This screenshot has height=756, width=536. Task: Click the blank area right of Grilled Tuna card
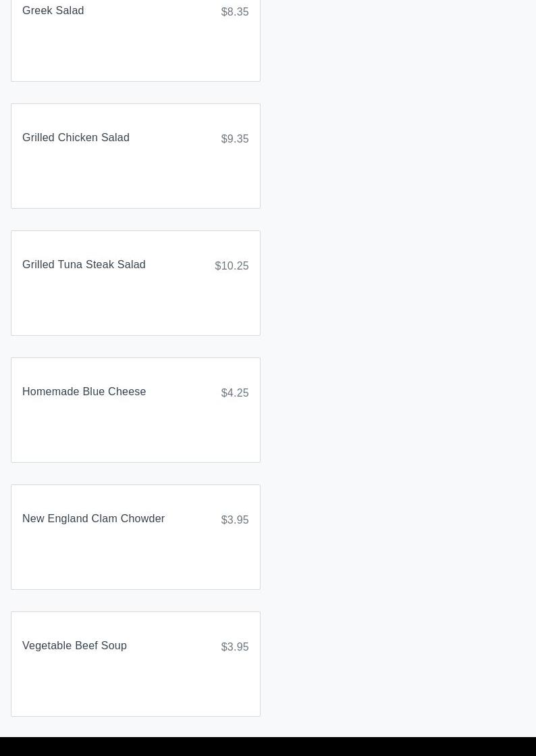point(398,283)
